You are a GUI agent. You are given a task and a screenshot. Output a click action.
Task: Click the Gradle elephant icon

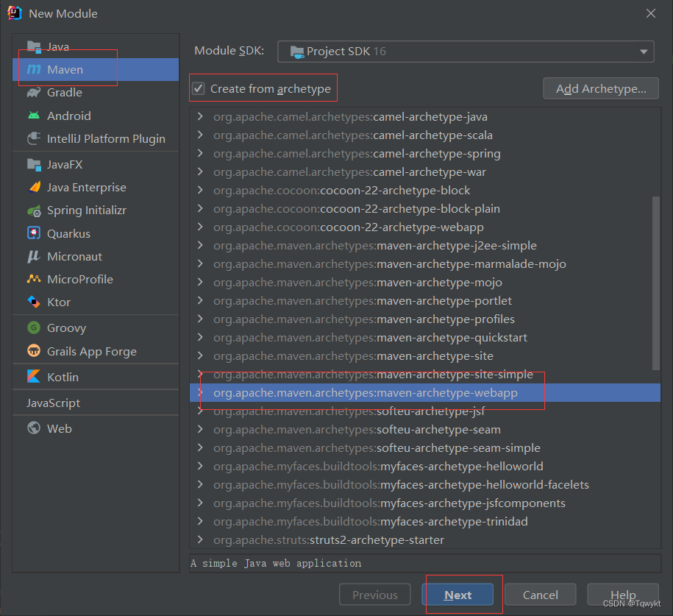tap(34, 92)
